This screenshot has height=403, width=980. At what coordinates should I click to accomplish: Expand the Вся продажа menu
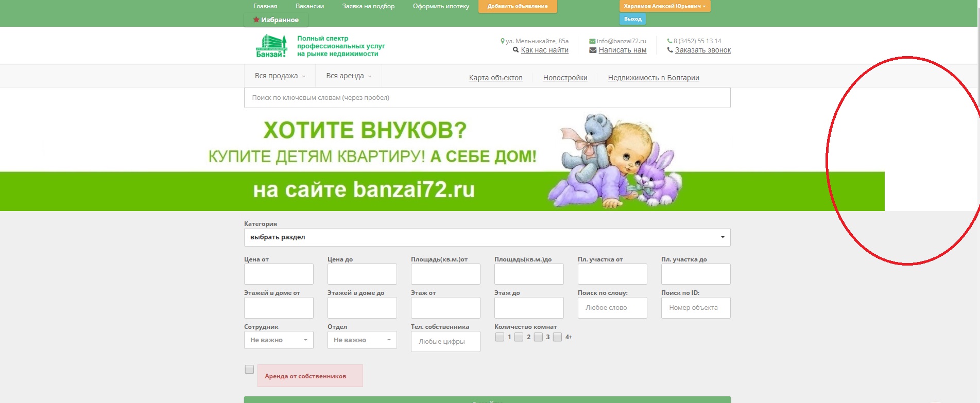point(280,76)
